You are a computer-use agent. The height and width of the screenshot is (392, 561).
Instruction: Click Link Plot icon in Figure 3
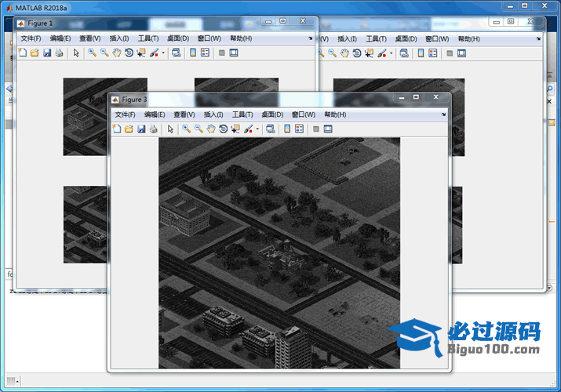271,129
